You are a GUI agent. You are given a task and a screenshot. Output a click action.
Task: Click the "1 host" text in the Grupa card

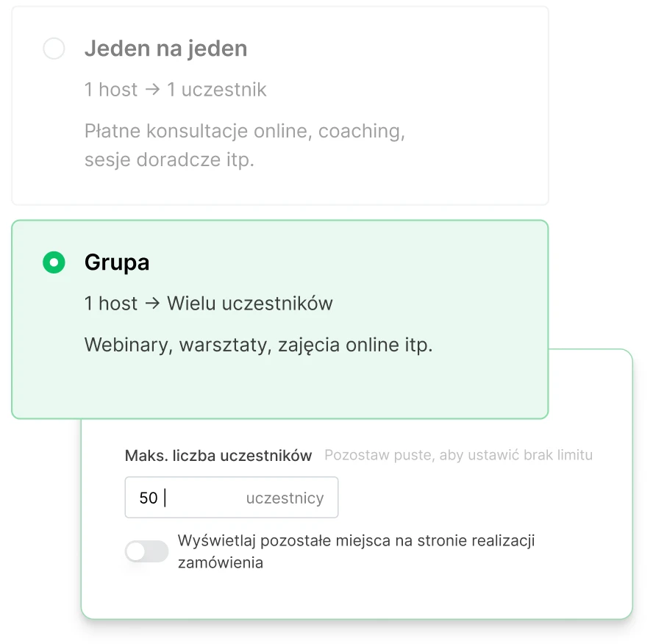111,304
